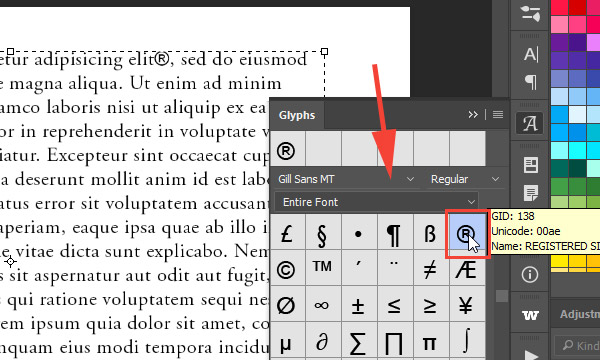Insert the pound sterling glyph
The height and width of the screenshot is (360, 600).
[287, 233]
